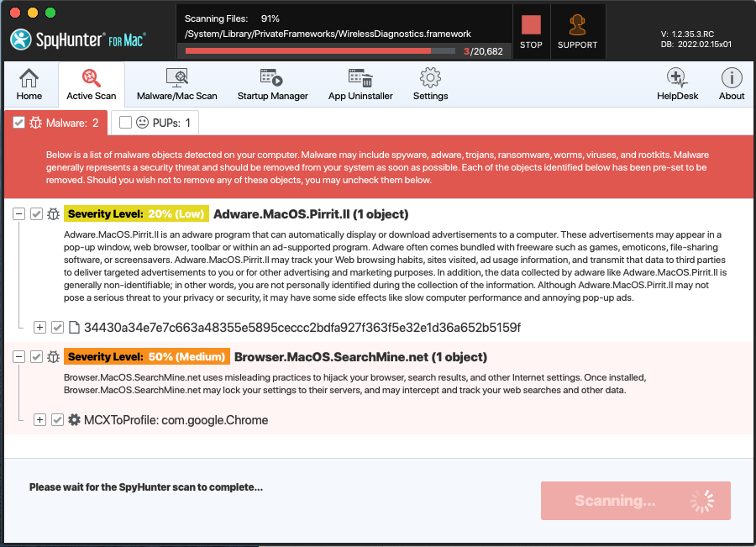Click the WirelessDiagnostics.framework scan path

pos(328,34)
